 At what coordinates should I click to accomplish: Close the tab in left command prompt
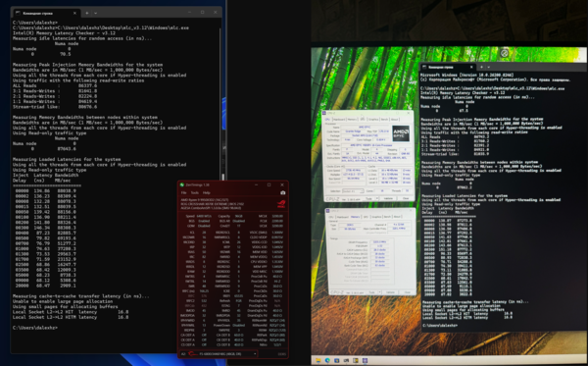[x=74, y=13]
